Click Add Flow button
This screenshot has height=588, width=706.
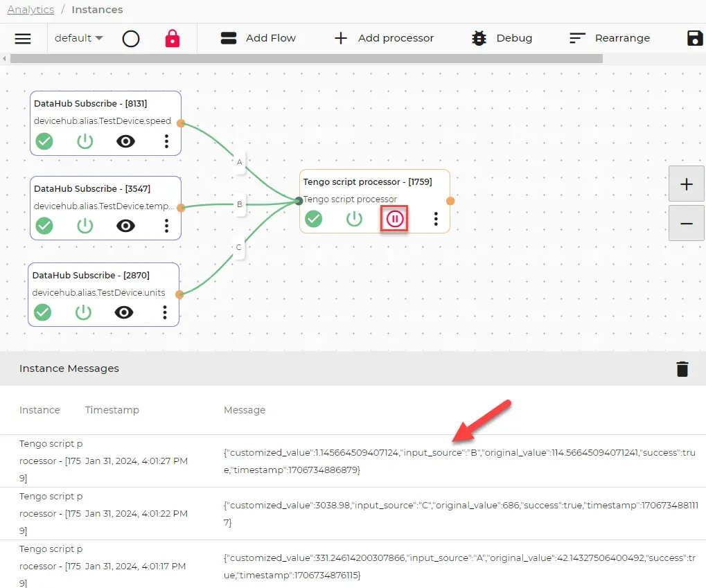(258, 38)
